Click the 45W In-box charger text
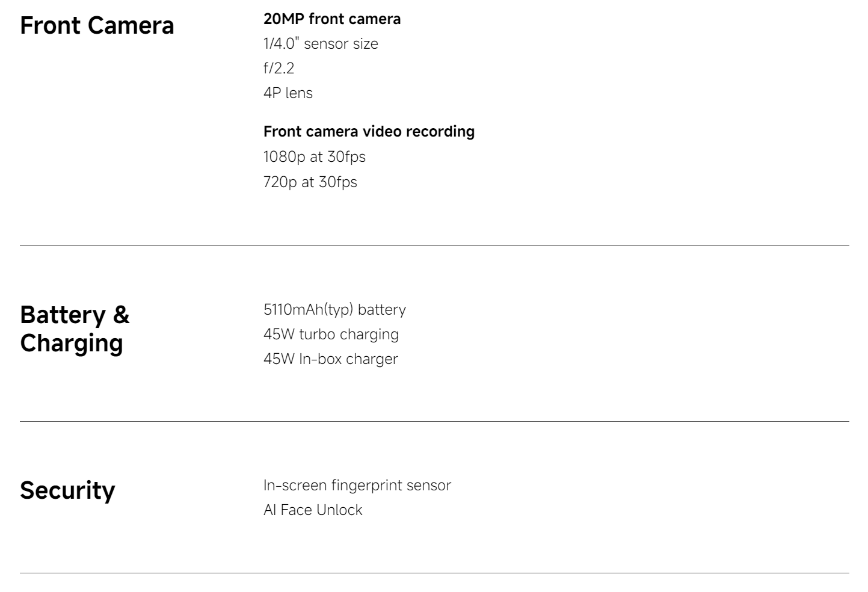The width and height of the screenshot is (868, 592). (x=330, y=359)
